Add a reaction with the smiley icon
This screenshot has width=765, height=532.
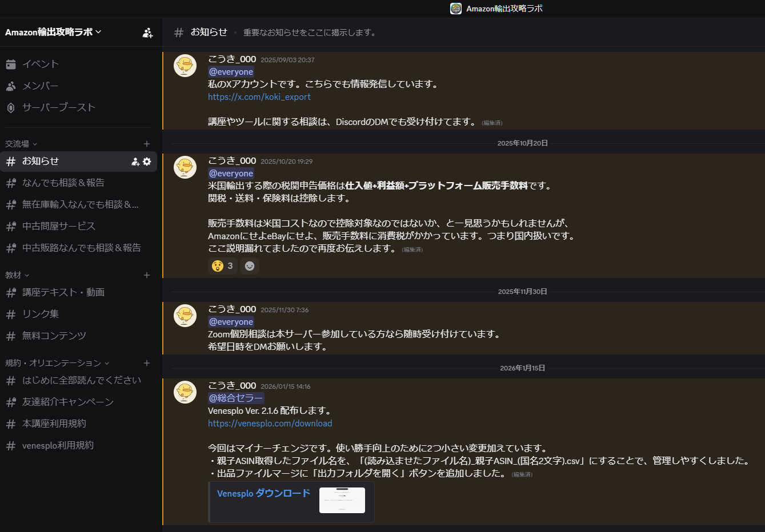tap(250, 266)
